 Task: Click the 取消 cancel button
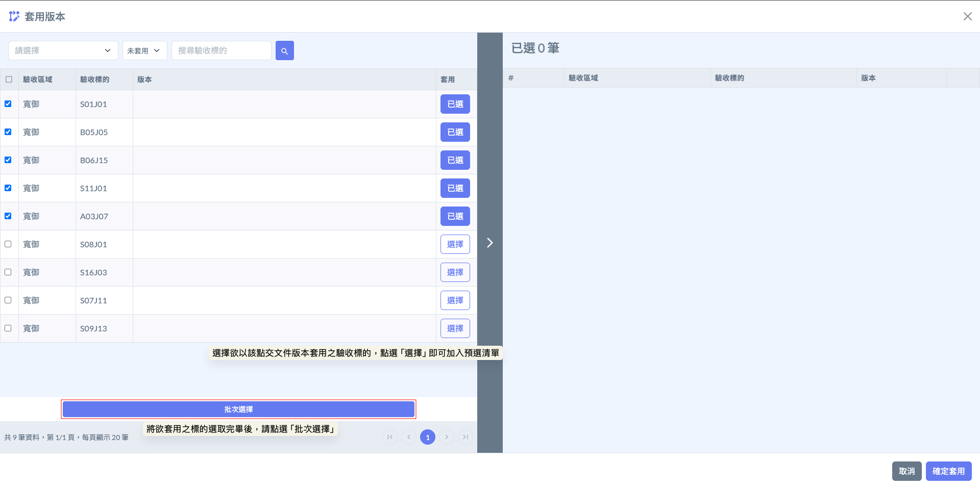point(907,471)
